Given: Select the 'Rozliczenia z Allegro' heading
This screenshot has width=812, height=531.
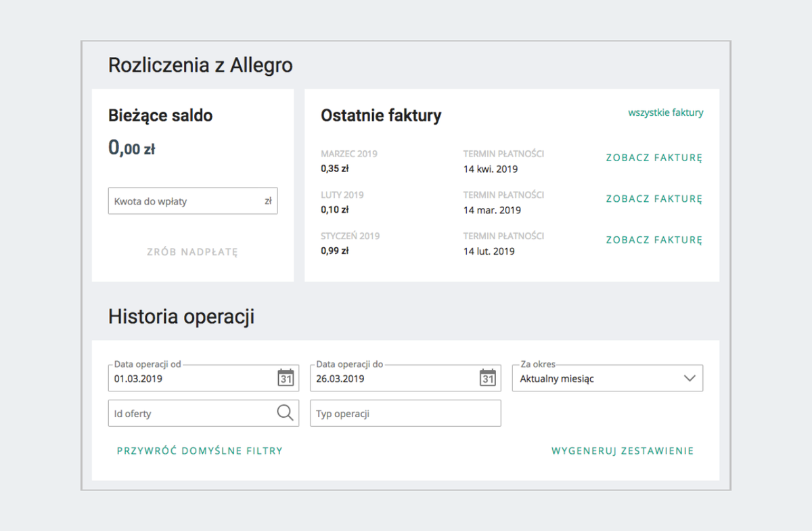Looking at the screenshot, I should coord(200,66).
